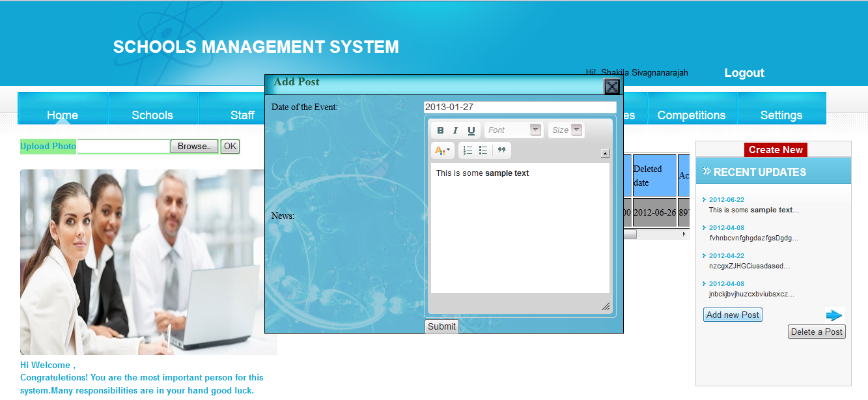
Task: Select the italic formatting icon
Action: [455, 130]
